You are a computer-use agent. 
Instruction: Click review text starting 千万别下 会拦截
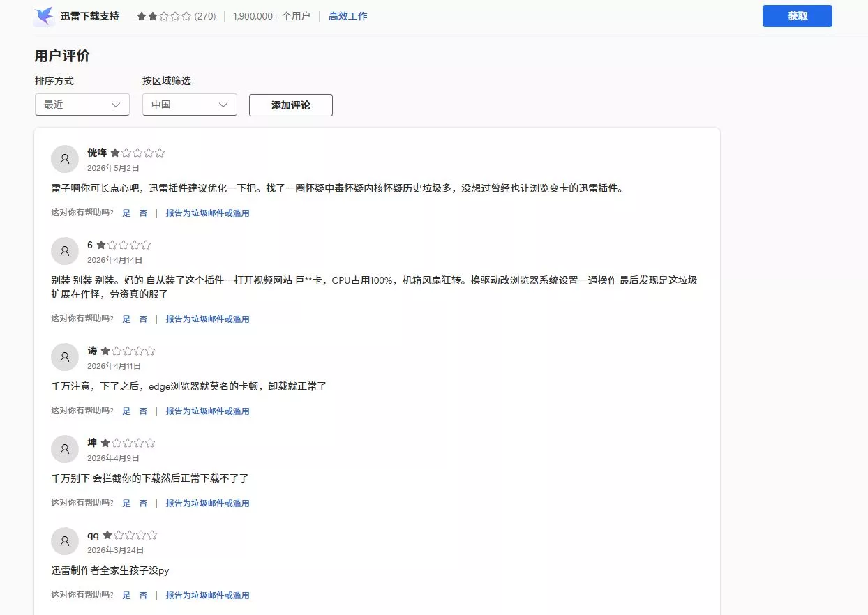[x=150, y=478]
